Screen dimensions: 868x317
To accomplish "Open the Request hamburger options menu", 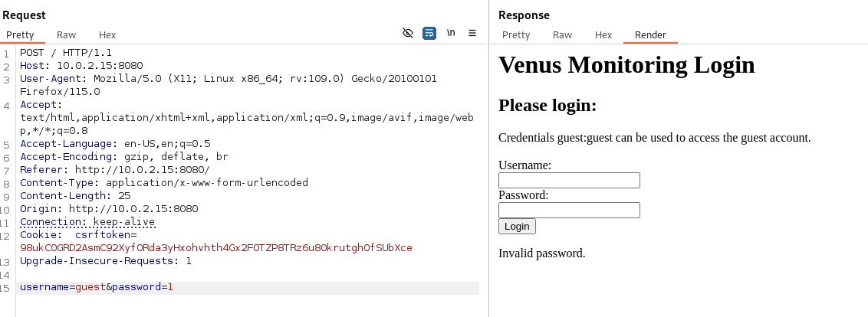I will coord(472,33).
